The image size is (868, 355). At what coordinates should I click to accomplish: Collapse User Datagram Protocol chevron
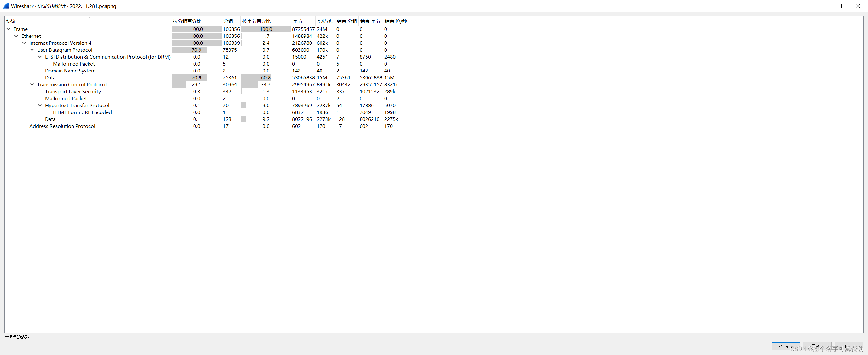pos(32,50)
